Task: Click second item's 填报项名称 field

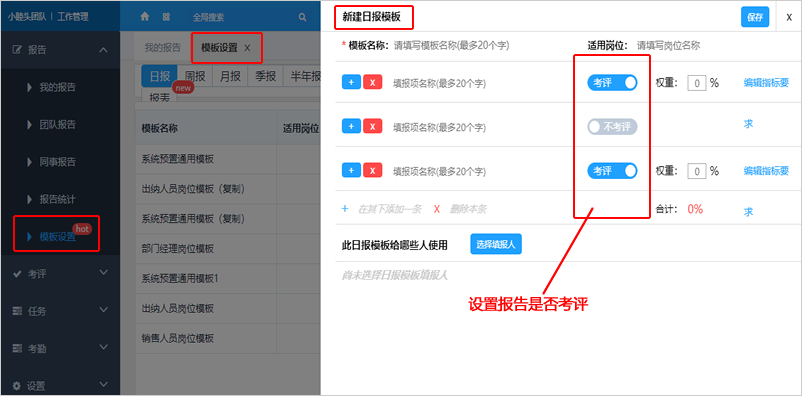Action: [x=439, y=127]
